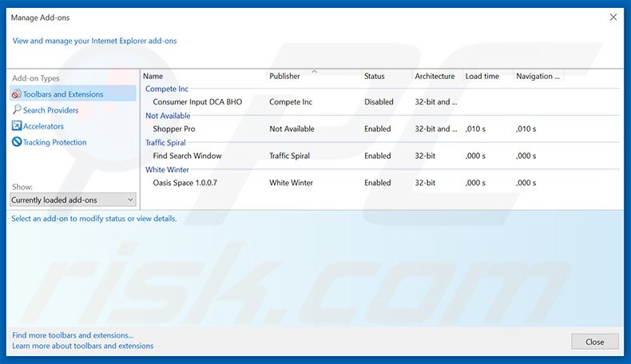Select Toolbars and Extensions add-on type
This screenshot has width=631, height=364.
point(73,93)
